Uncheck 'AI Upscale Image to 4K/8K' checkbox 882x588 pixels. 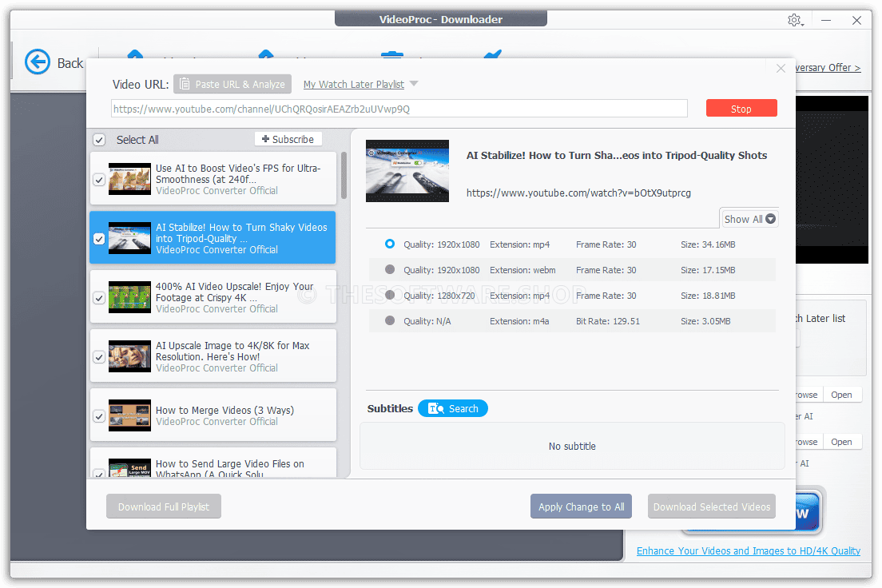click(99, 357)
